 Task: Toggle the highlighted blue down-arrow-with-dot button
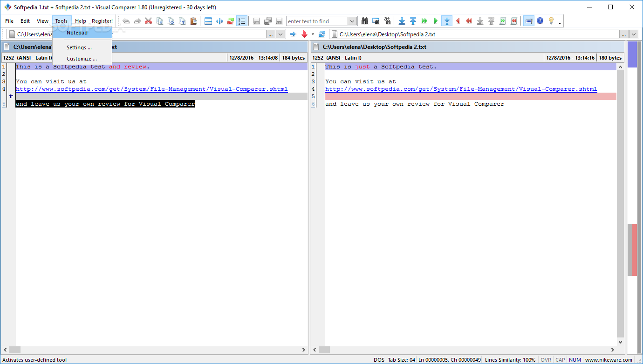(446, 21)
